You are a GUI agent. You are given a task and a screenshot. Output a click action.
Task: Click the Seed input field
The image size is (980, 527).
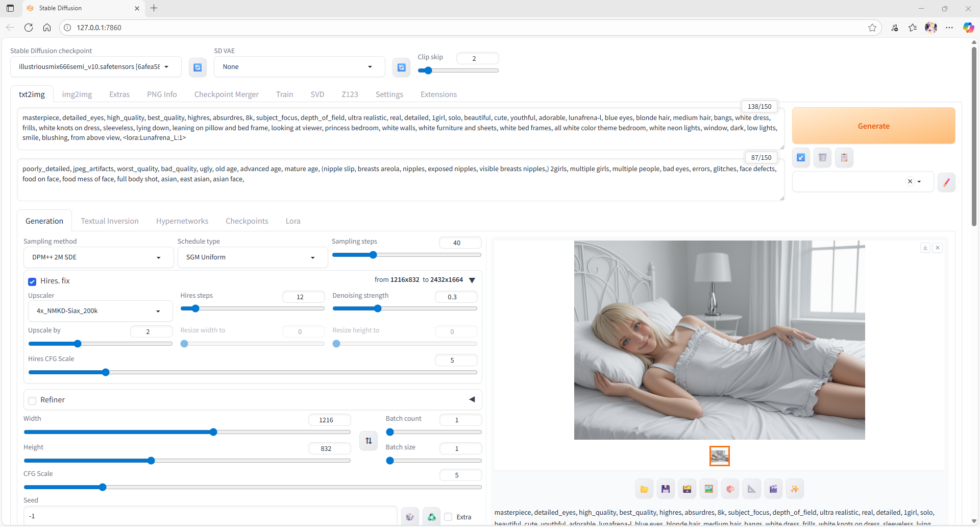[210, 516]
